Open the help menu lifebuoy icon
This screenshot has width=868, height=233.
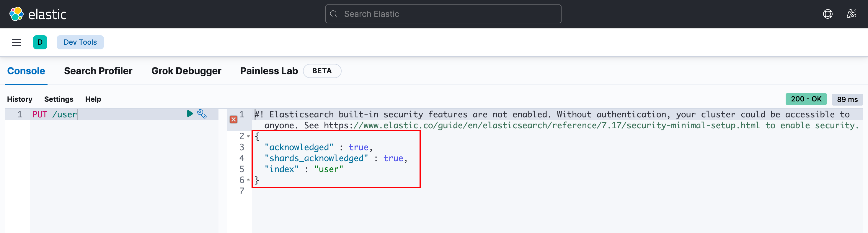point(828,14)
